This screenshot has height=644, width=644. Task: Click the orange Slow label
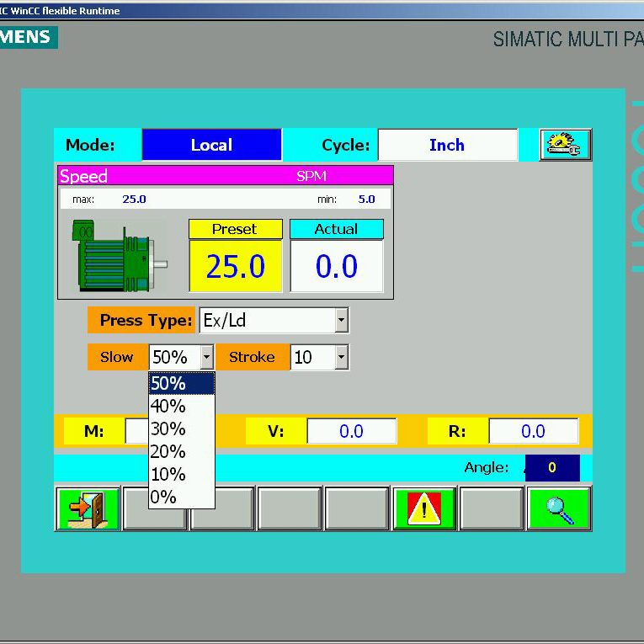(x=118, y=357)
